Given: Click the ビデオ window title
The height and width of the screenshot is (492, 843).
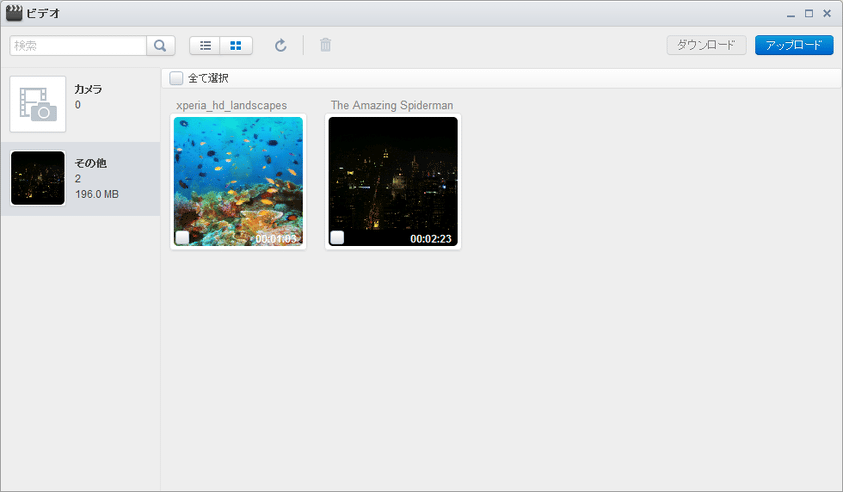Looking at the screenshot, I should (43, 13).
